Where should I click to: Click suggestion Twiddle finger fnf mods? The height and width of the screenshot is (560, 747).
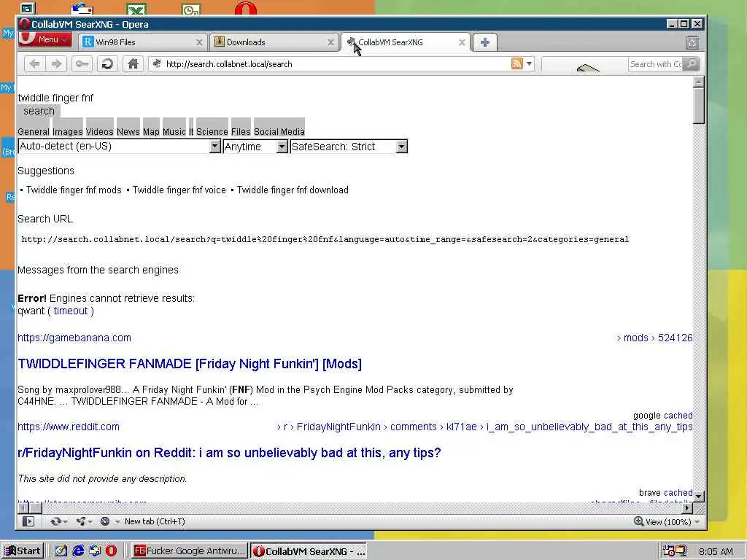tap(74, 190)
